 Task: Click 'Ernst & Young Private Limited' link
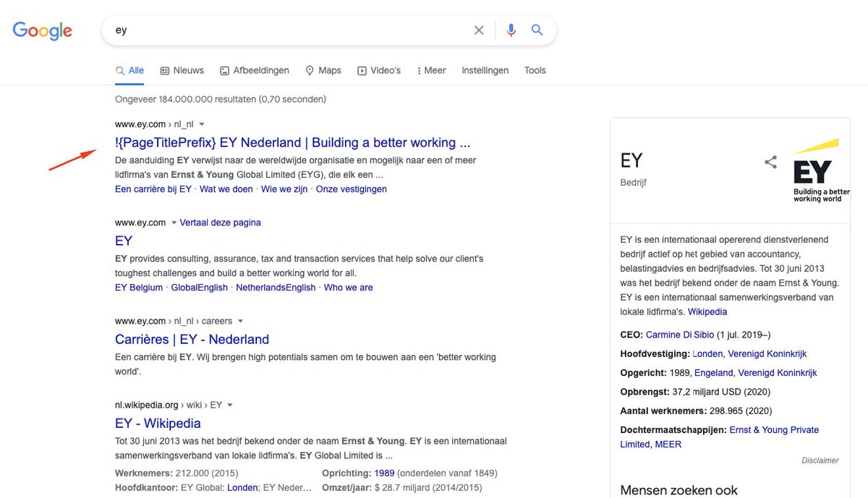720,437
